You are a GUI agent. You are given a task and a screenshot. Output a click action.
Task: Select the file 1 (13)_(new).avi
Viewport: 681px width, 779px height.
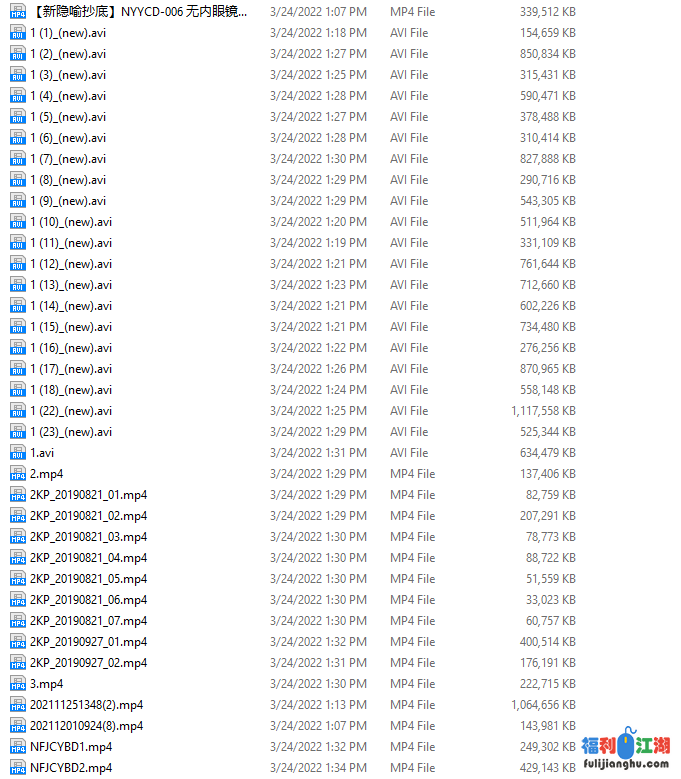click(x=71, y=285)
